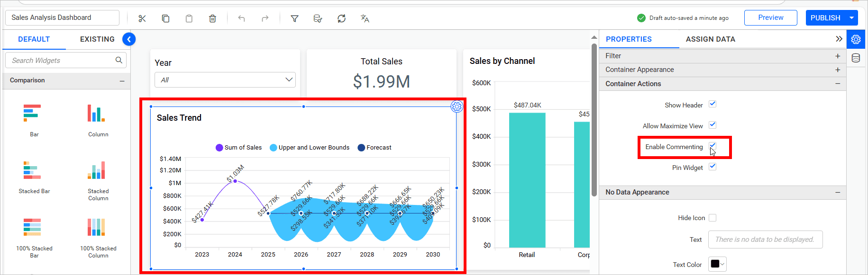The width and height of the screenshot is (868, 275).
Task: Enable the Hide Icon checkbox
Action: click(712, 218)
